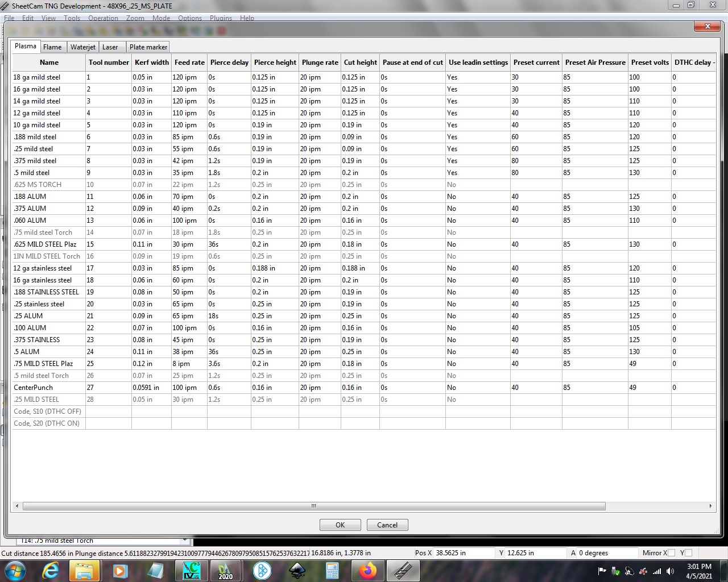728x582 pixels.
Task: Launch Firefox from the taskbar
Action: [x=368, y=571]
